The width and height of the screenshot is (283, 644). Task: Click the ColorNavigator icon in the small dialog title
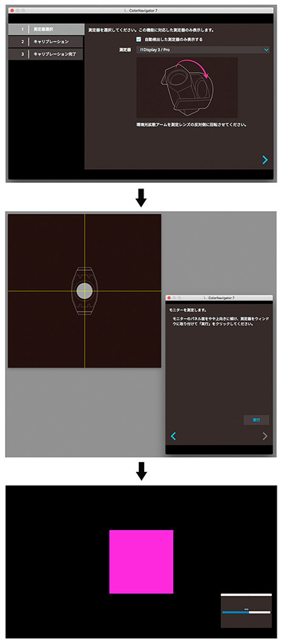click(x=205, y=298)
